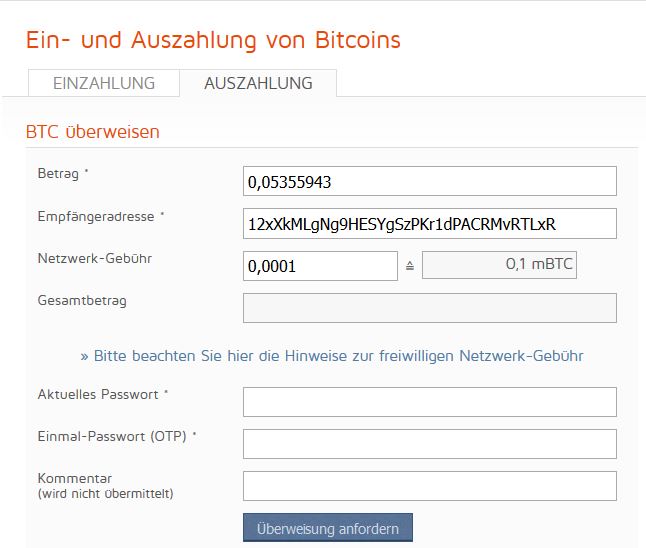Viewport: 646px width, 548px height.
Task: Click the Netzwerk-Gebühr field showing 0,0001
Action: pos(320,266)
